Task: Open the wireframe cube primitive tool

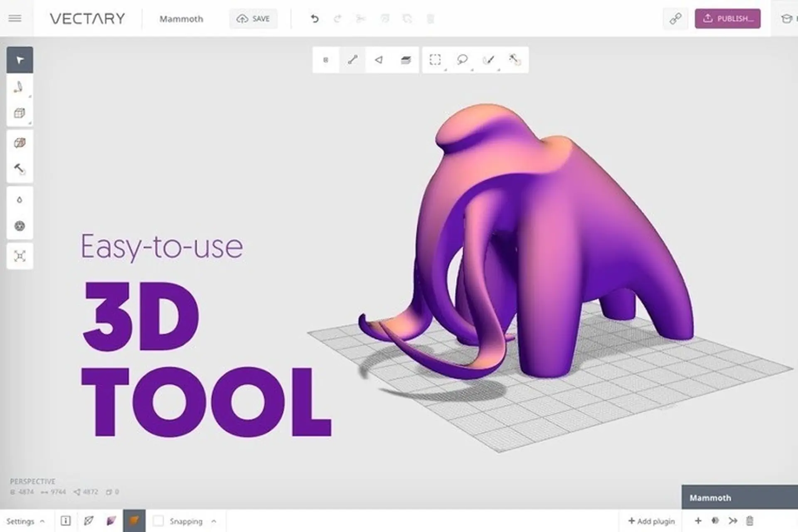Action: pyautogui.click(x=19, y=113)
